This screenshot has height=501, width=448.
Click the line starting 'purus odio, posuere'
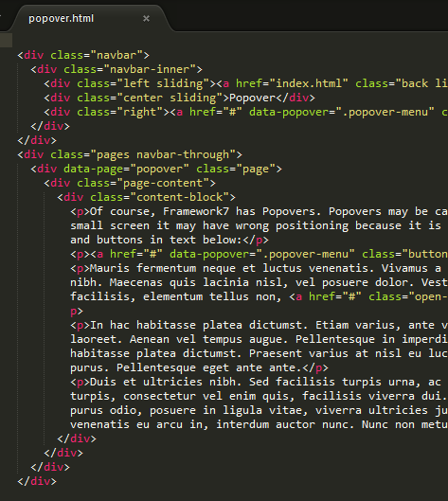(x=260, y=410)
